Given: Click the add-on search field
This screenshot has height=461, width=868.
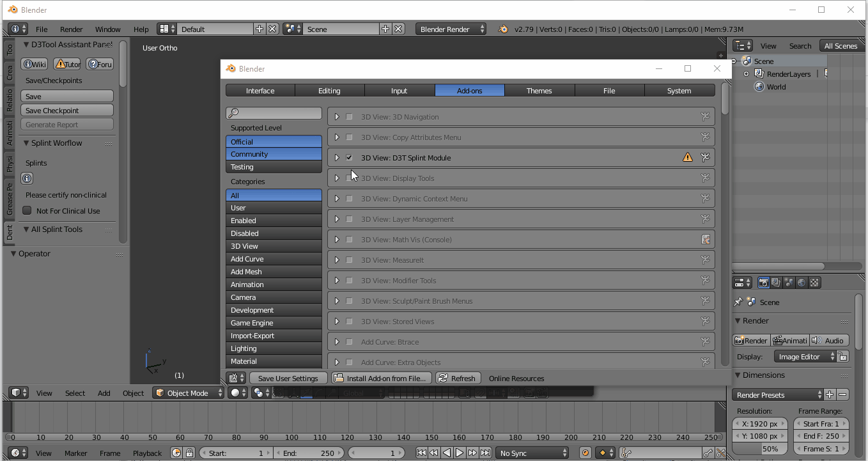Looking at the screenshot, I should point(274,113).
